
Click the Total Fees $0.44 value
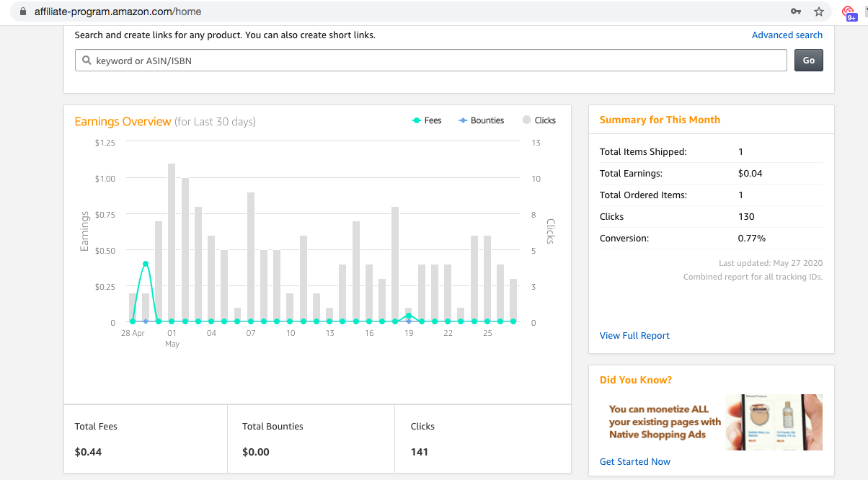coord(88,452)
